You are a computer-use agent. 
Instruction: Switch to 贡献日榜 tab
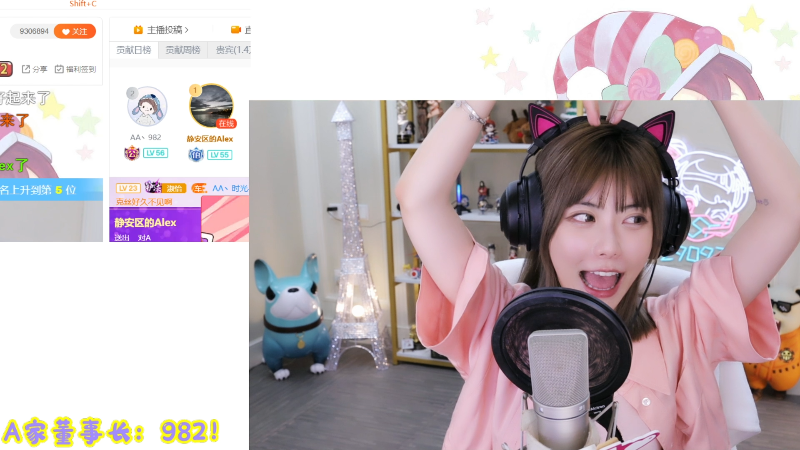(x=134, y=50)
